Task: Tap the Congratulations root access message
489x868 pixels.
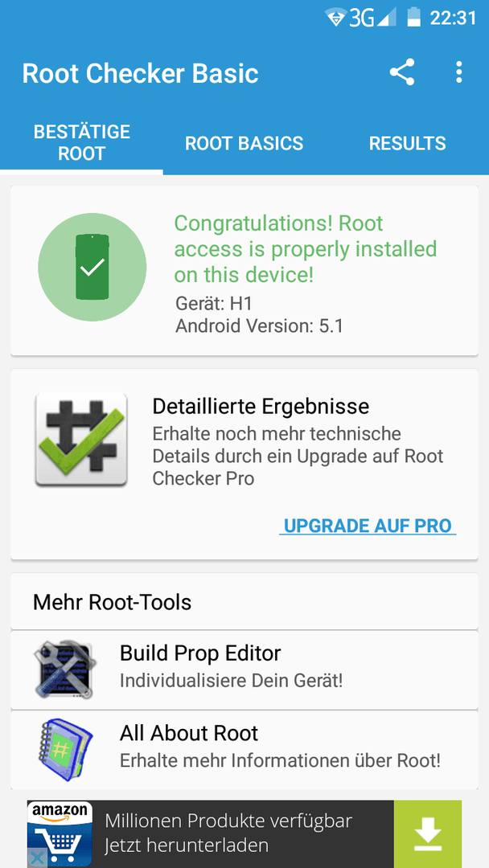Action: tap(306, 249)
